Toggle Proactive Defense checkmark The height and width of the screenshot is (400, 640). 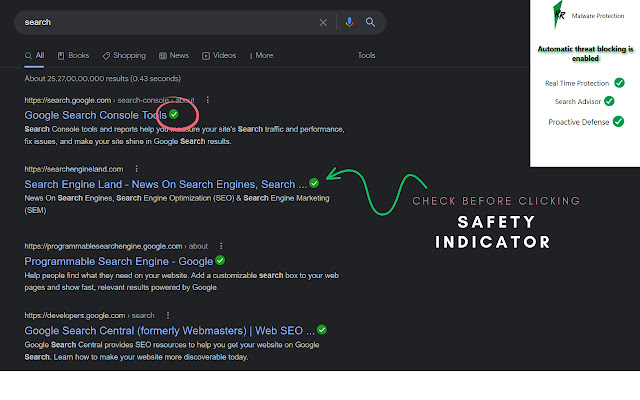618,122
